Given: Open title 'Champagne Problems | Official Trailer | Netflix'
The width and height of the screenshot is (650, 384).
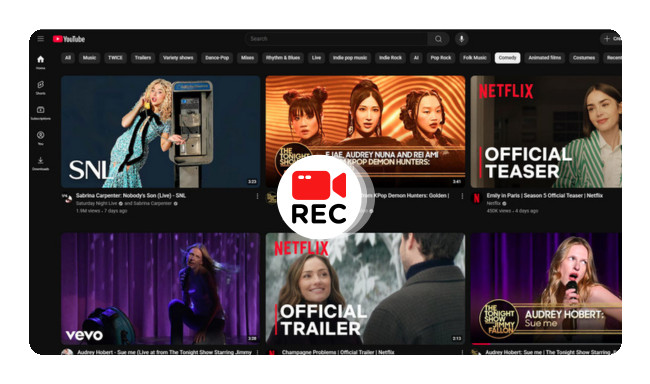Looking at the screenshot, I should [x=338, y=352].
